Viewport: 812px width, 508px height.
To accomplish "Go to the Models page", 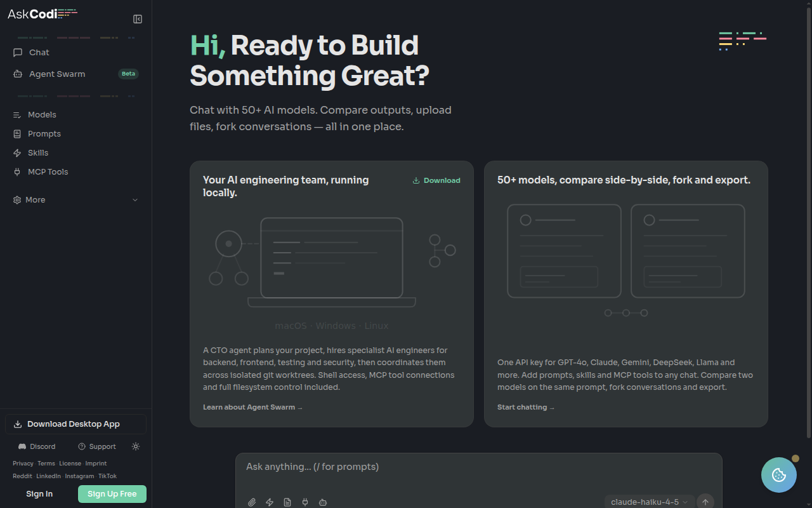I will point(76,115).
